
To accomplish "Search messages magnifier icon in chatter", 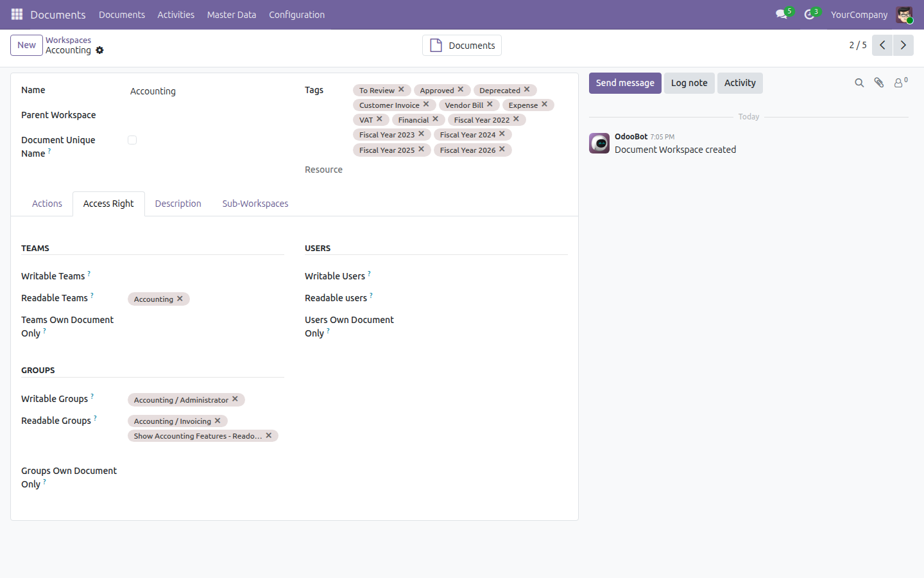I will point(859,83).
